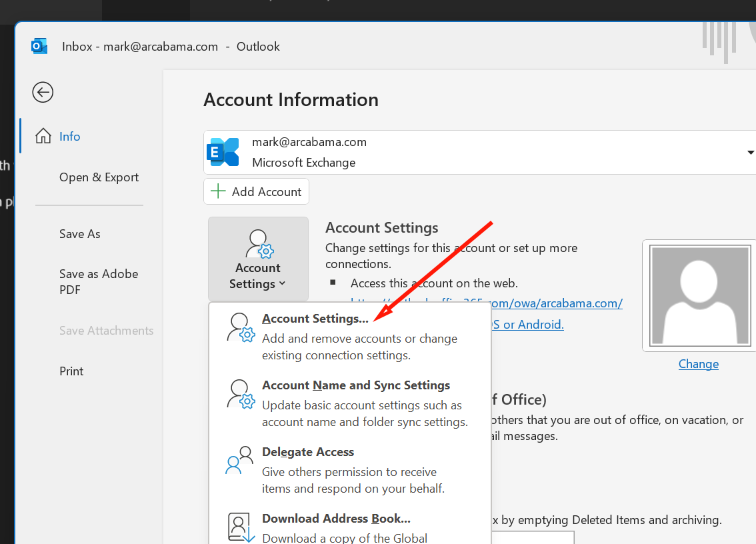
Task: Click the Info home icon in sidebar
Action: coord(43,136)
